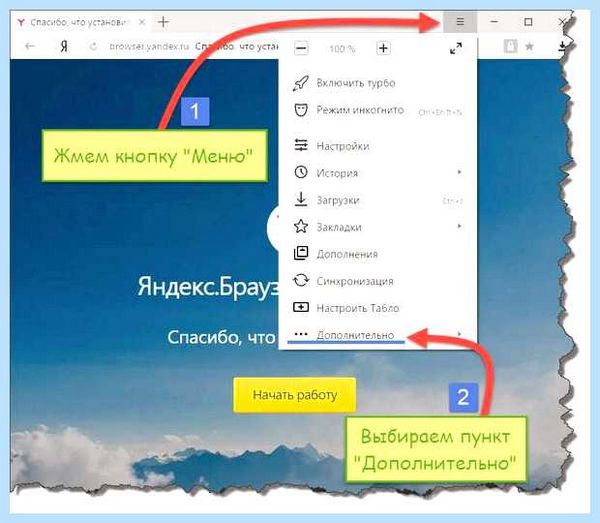The image size is (600, 523).
Task: Click the settings sliders icon
Action: (301, 145)
